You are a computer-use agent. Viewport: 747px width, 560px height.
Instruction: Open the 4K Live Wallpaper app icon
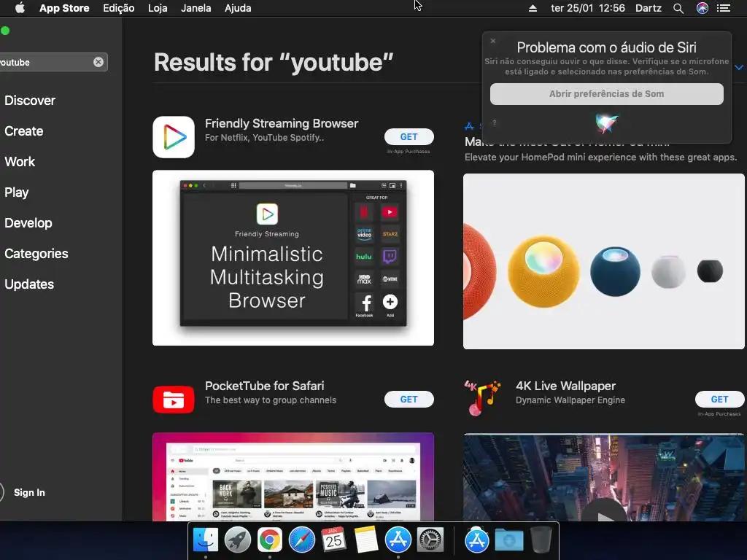[483, 398]
